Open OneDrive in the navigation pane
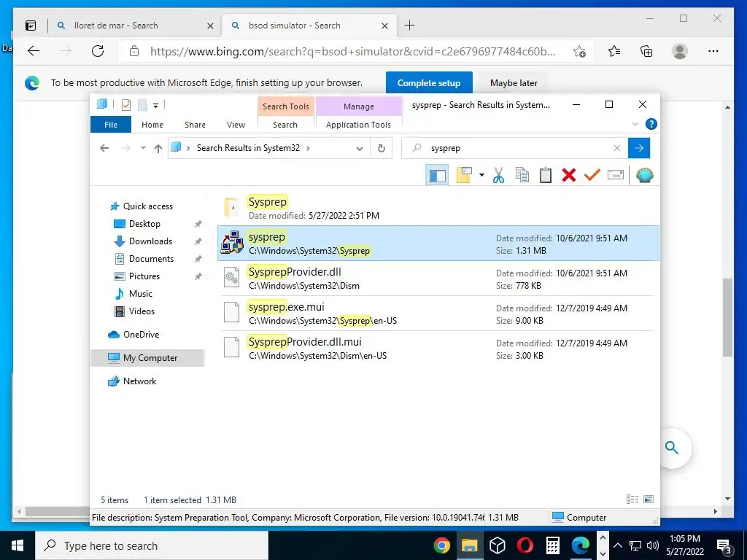 pos(141,334)
